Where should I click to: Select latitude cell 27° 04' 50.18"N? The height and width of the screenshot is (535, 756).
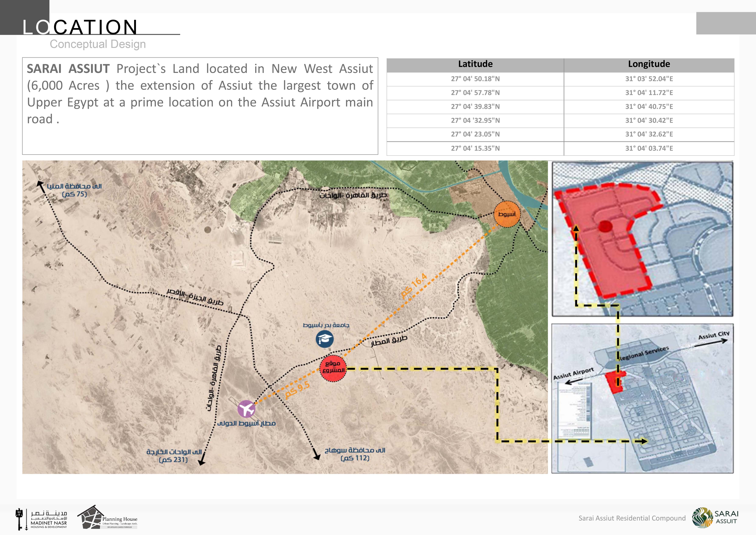pos(475,79)
